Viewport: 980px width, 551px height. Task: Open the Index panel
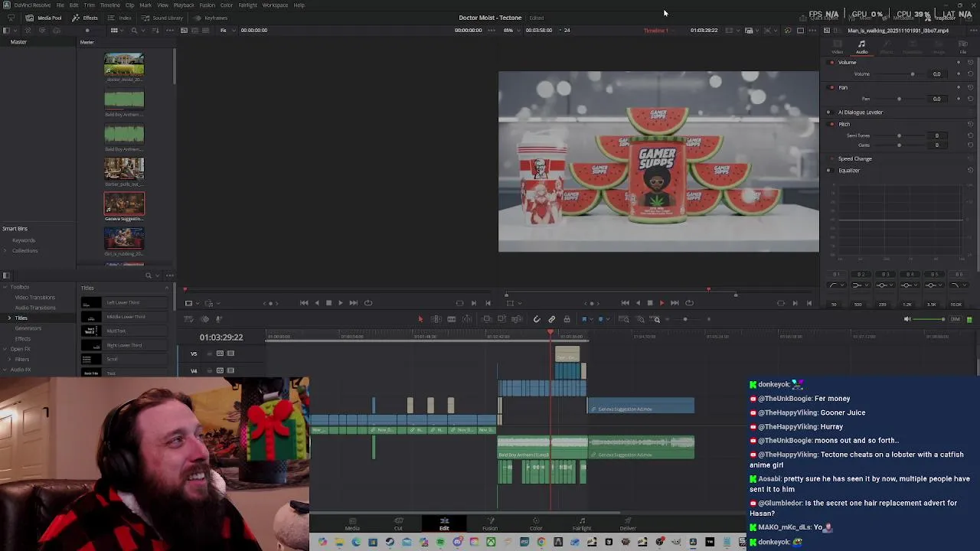(x=120, y=18)
